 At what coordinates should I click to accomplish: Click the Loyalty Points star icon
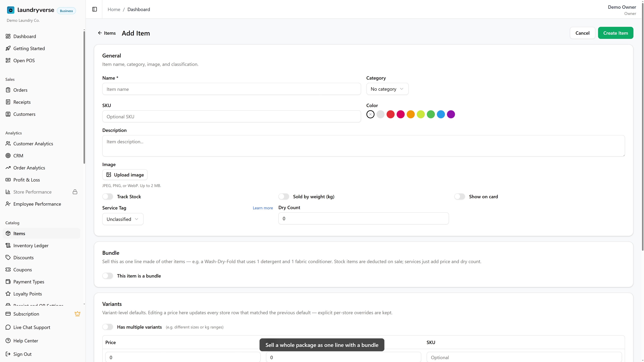click(8, 294)
